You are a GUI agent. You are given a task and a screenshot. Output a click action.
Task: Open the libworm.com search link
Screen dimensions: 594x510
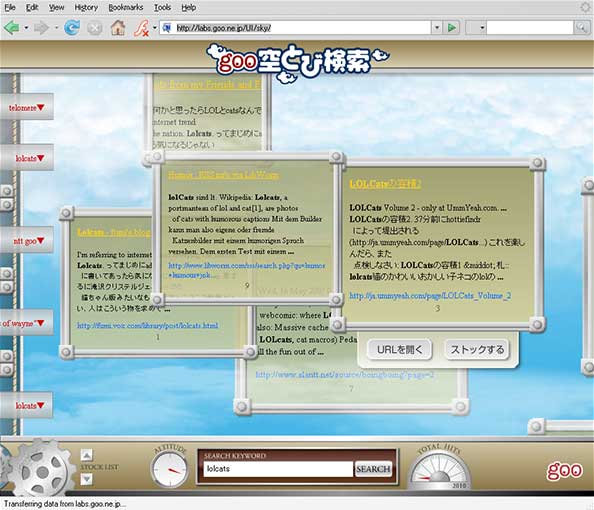coord(247,270)
